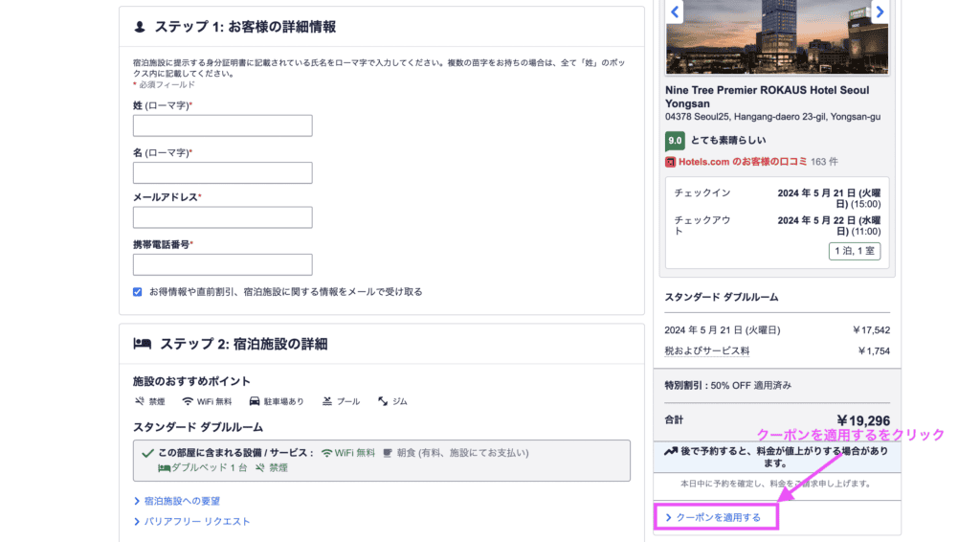Focus the 携帯電話番号 phone number field
The width and height of the screenshot is (980, 542).
[x=222, y=264]
